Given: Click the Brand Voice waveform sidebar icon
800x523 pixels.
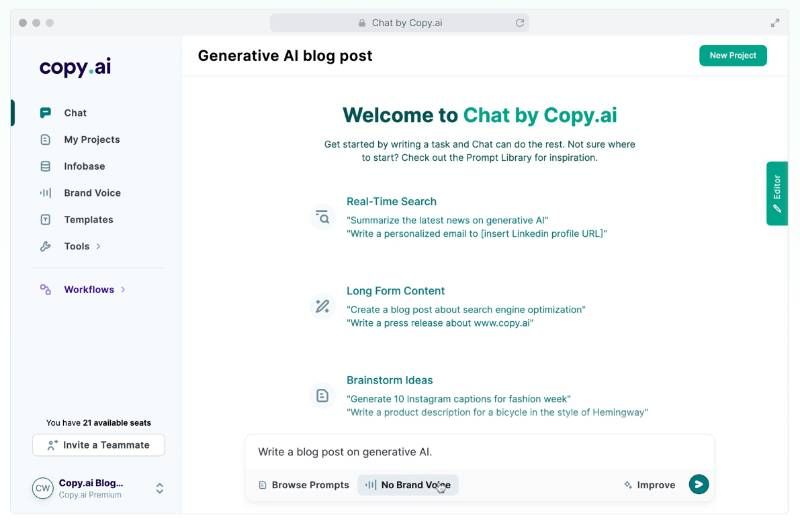Looking at the screenshot, I should (45, 193).
